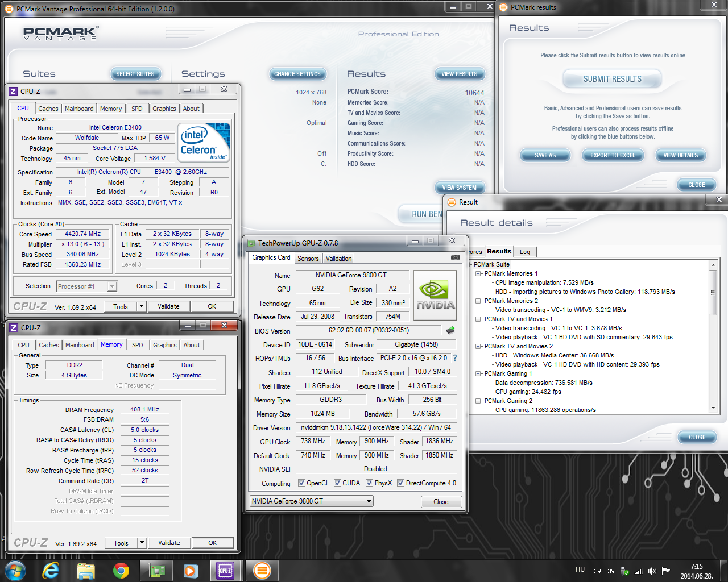728x582 pixels.
Task: Open the media player taskbar icon
Action: (191, 571)
